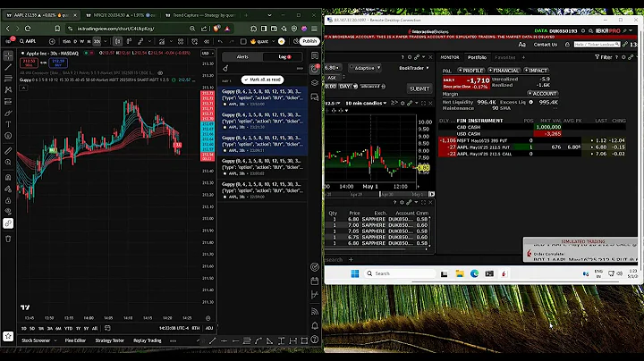
Task: Add symbol to compare with plus icon
Action: [52, 41]
